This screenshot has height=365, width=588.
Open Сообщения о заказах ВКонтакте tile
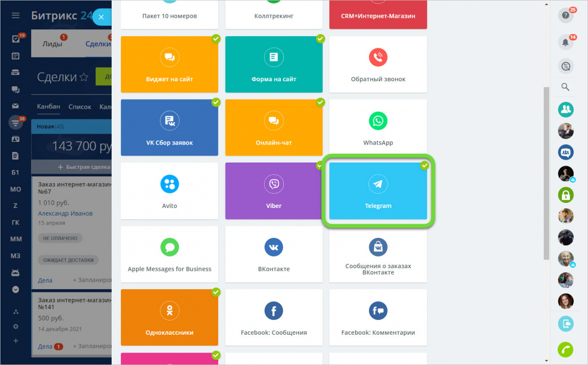(378, 254)
